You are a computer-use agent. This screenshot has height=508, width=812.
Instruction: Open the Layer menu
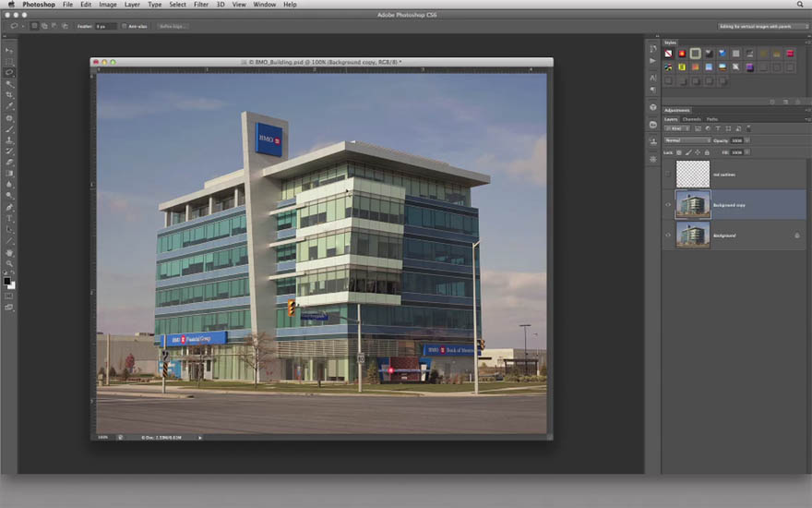pyautogui.click(x=132, y=4)
